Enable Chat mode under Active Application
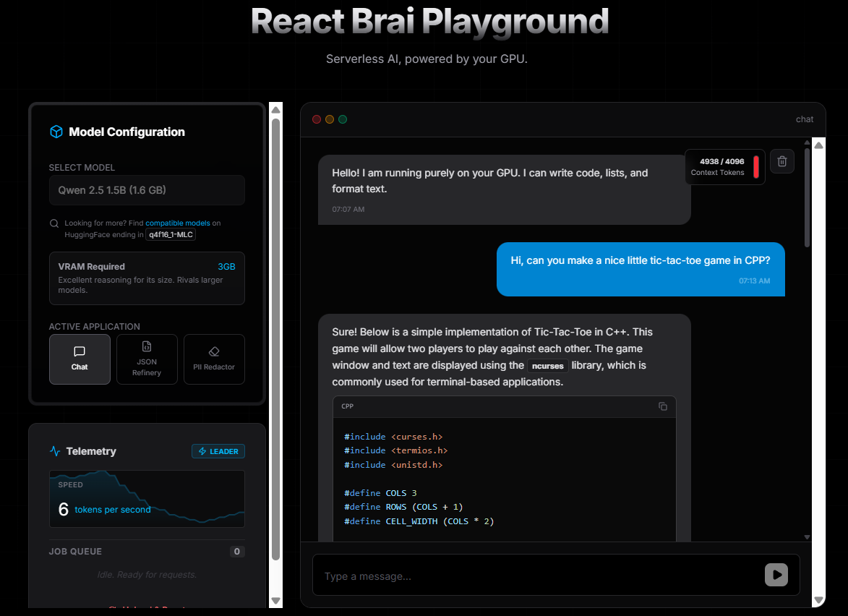Image resolution: width=848 pixels, height=616 pixels. (x=80, y=359)
